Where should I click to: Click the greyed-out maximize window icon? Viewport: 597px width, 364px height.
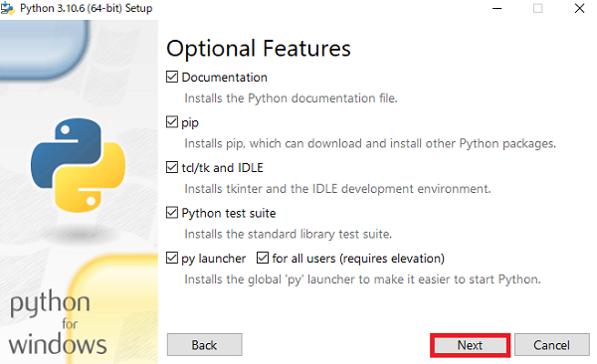(537, 8)
